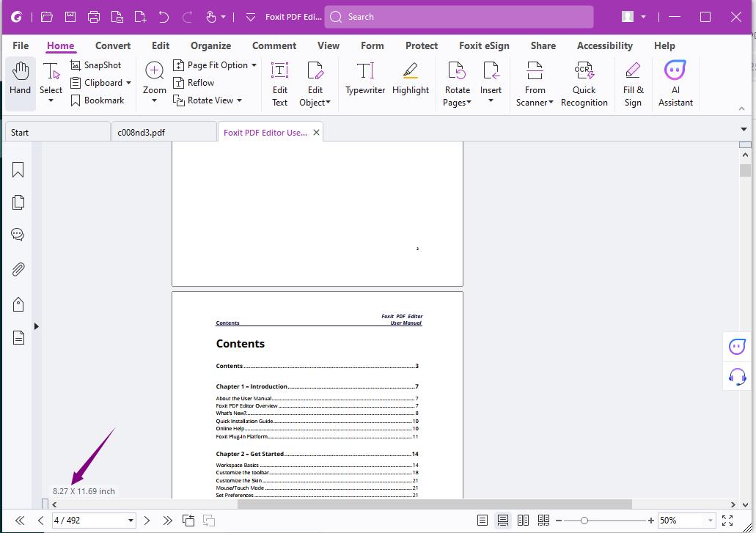Screen dimensions: 756x533
Task: Enter full screen mode
Action: 727,521
